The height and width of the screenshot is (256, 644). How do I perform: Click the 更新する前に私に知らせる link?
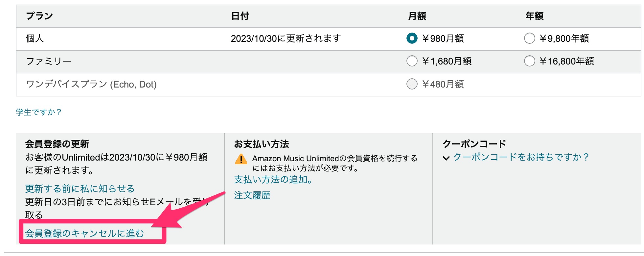pos(80,189)
